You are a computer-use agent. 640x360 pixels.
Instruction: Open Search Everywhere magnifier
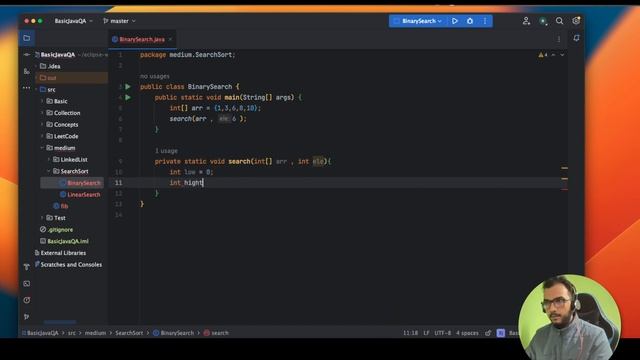pos(559,21)
